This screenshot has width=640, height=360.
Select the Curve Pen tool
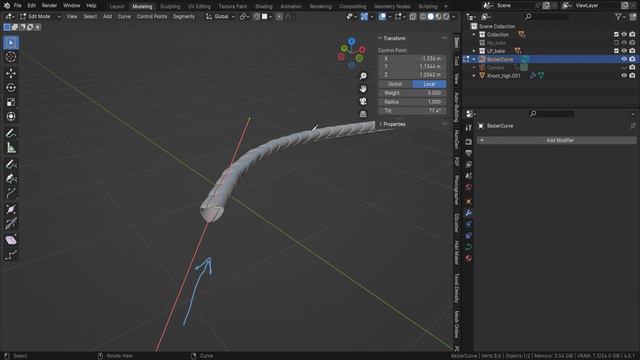[11, 179]
